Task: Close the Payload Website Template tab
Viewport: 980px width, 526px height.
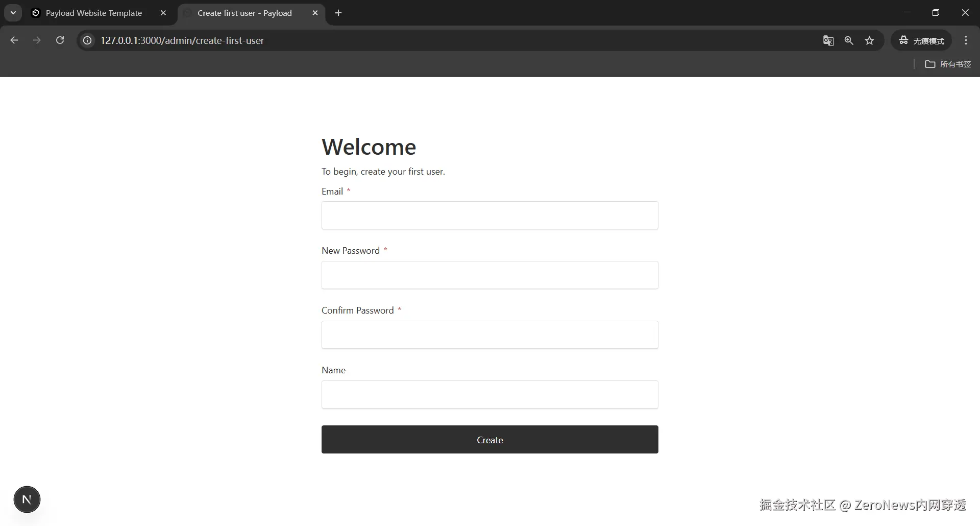Action: click(163, 13)
